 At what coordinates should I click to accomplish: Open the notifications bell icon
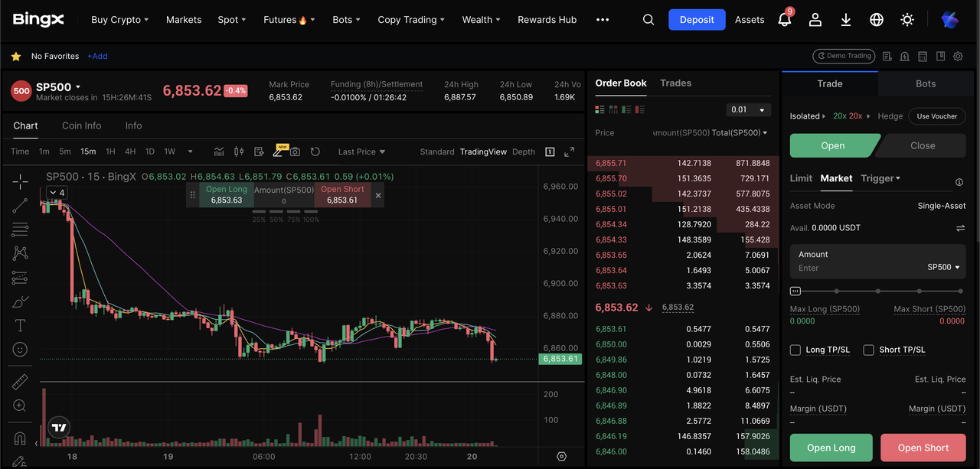coord(784,20)
